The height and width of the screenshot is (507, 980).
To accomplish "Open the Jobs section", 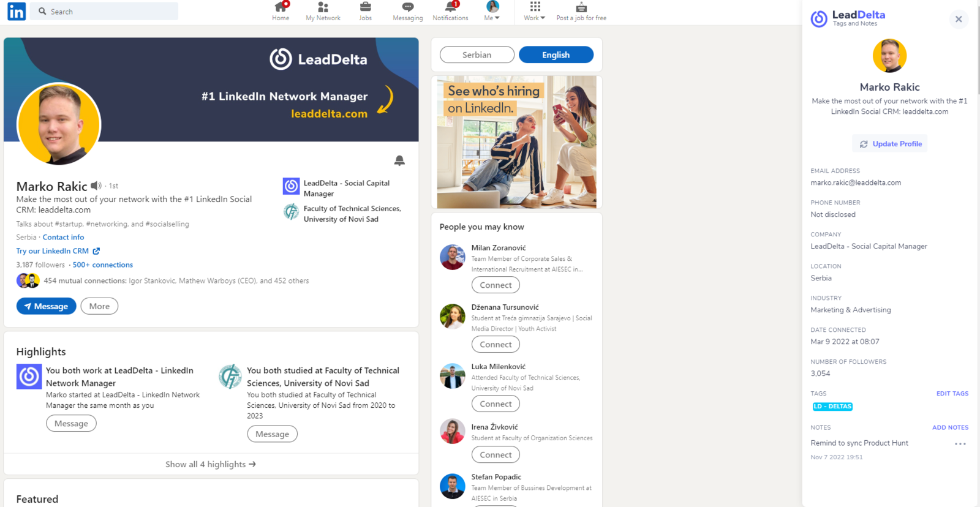I will (365, 11).
